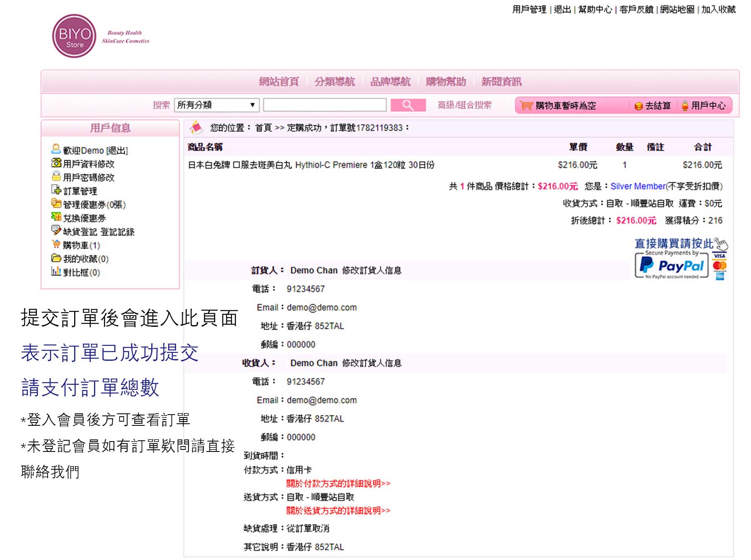Click the 訂單管理 order management icon
This screenshot has height=560, width=751.
[x=56, y=190]
